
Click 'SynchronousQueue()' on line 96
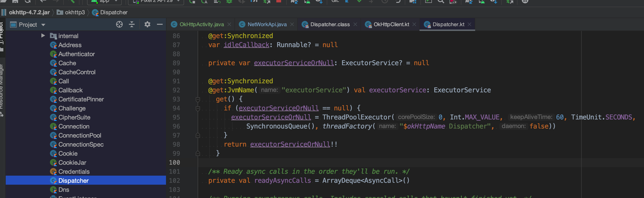tap(280, 126)
